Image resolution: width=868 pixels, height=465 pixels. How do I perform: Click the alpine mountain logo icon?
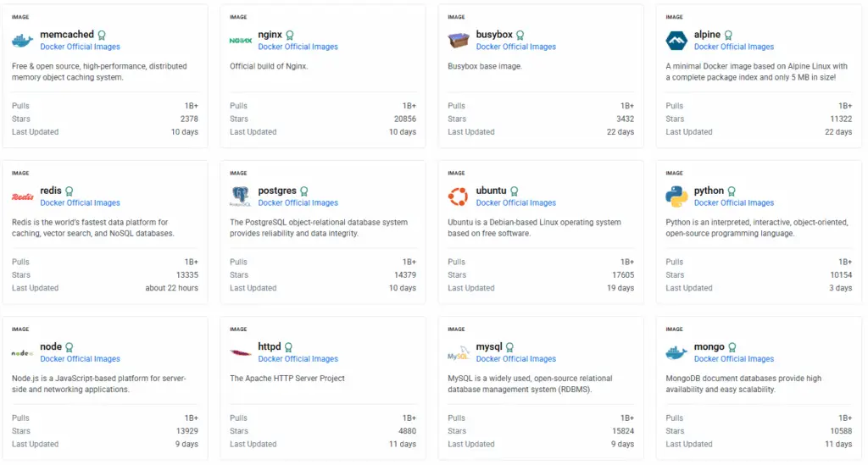click(x=676, y=41)
